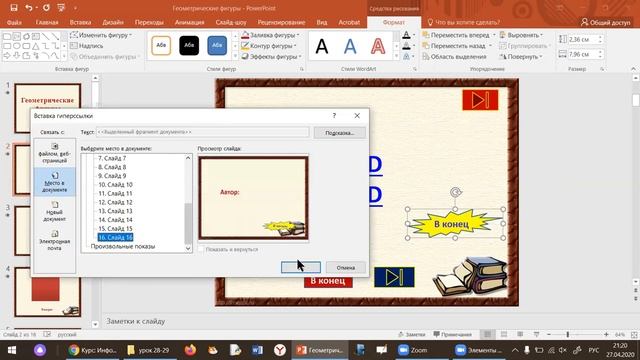This screenshot has height=360, width=640.
Task: Switch to the Вставка tab
Action: pos(80,22)
